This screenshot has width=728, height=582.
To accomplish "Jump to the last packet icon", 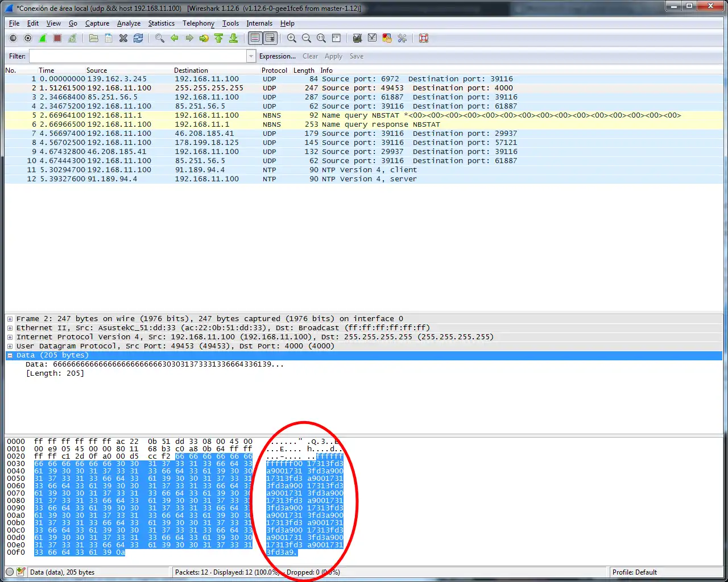I will (x=234, y=38).
